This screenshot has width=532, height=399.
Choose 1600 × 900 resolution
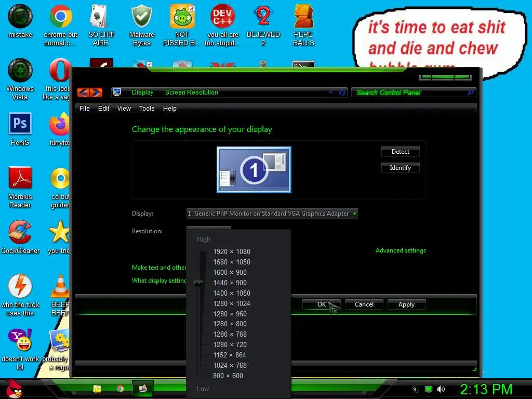[230, 272]
